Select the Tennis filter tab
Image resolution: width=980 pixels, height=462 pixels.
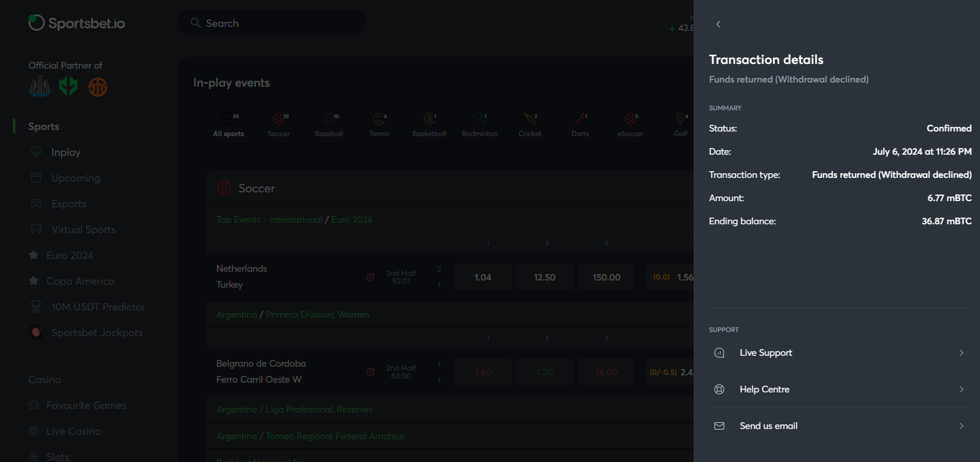[379, 125]
